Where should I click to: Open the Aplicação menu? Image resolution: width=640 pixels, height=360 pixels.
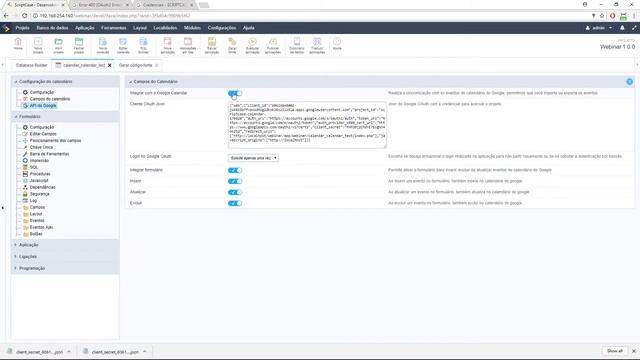[84, 28]
